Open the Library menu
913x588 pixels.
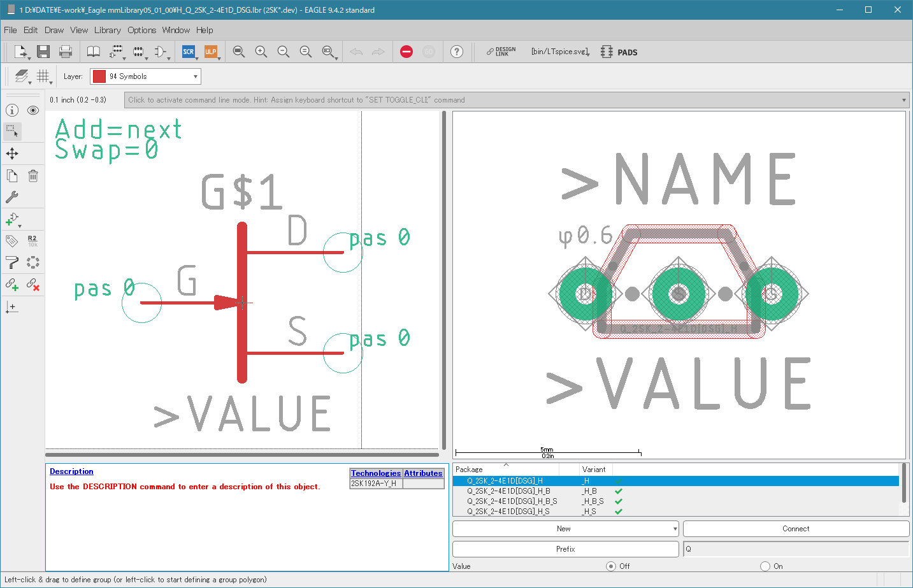(107, 30)
